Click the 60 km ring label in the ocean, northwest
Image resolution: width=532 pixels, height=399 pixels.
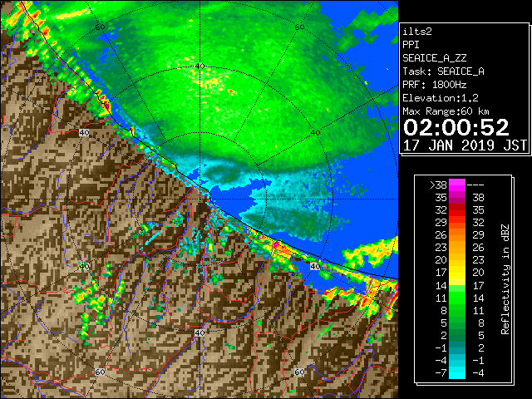[x=100, y=27]
